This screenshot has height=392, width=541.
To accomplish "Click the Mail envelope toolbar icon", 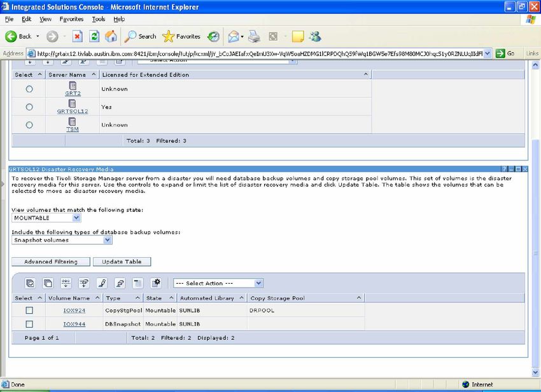I will pyautogui.click(x=234, y=36).
